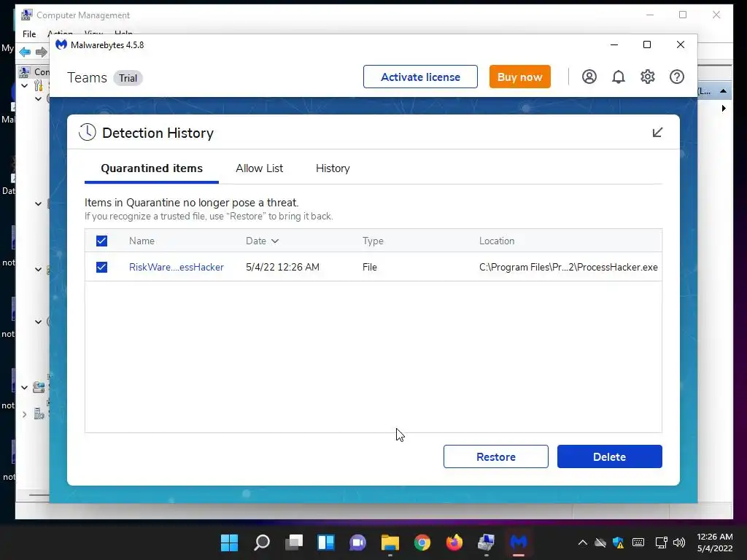Click the Detection History clock icon
This screenshot has width=747, height=560.
[x=88, y=133]
